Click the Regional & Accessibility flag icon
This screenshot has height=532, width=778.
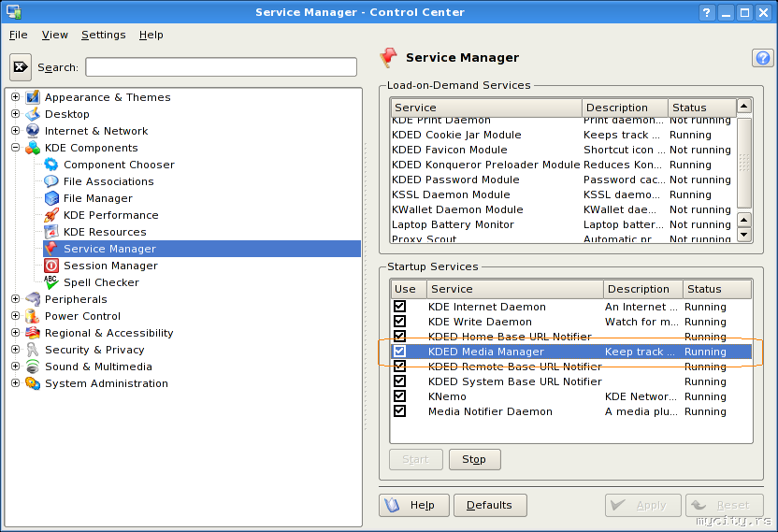(x=33, y=333)
